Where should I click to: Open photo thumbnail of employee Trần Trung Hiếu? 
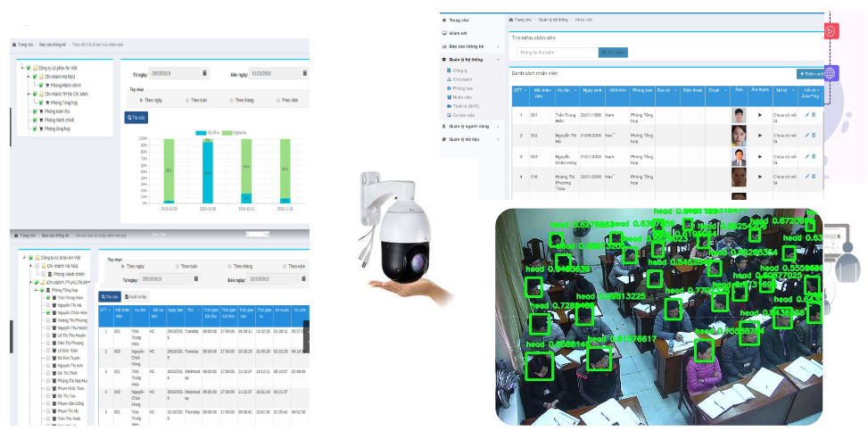point(739,114)
